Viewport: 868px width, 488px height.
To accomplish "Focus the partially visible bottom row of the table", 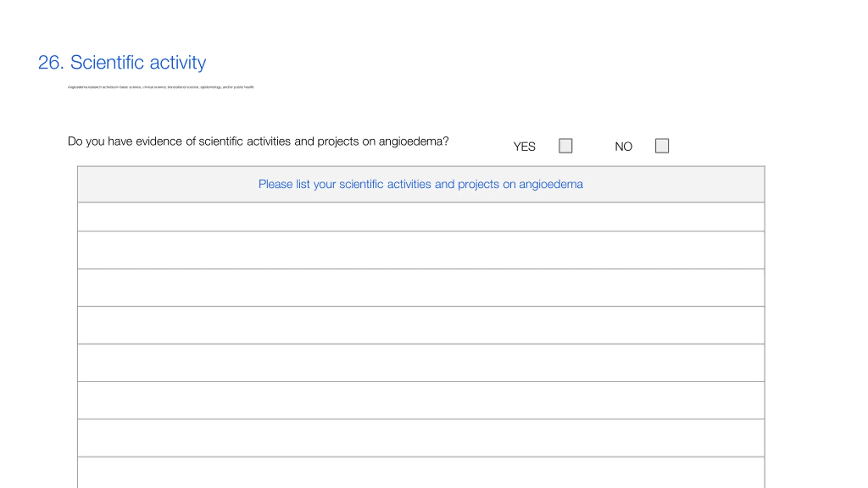I will click(421, 473).
